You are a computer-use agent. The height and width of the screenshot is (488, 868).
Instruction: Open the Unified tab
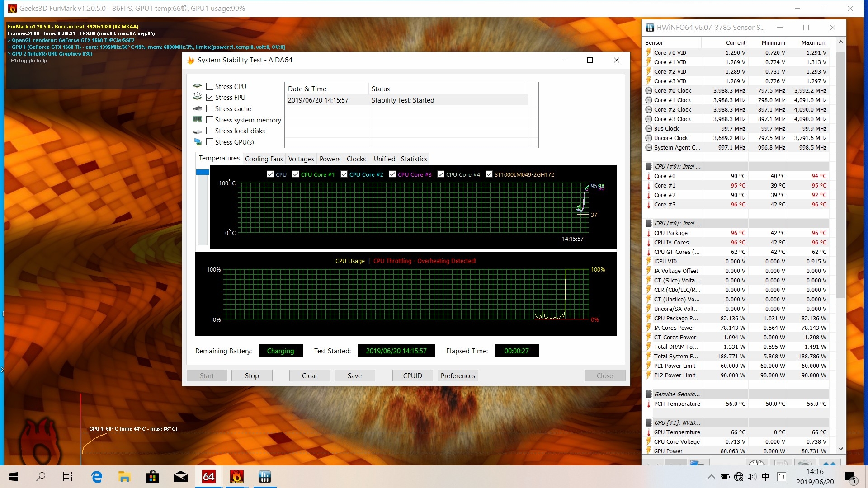pyautogui.click(x=384, y=159)
